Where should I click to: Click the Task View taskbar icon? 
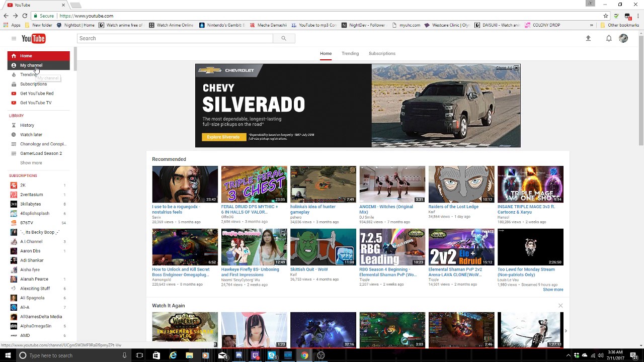pos(139,355)
